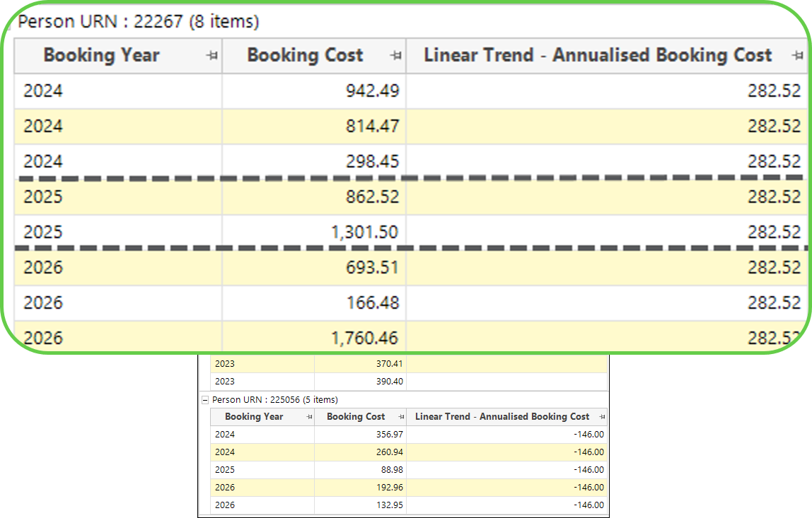Pin the Booking Cost column in URN 225056 table
This screenshot has height=518, width=812.
coord(401,416)
